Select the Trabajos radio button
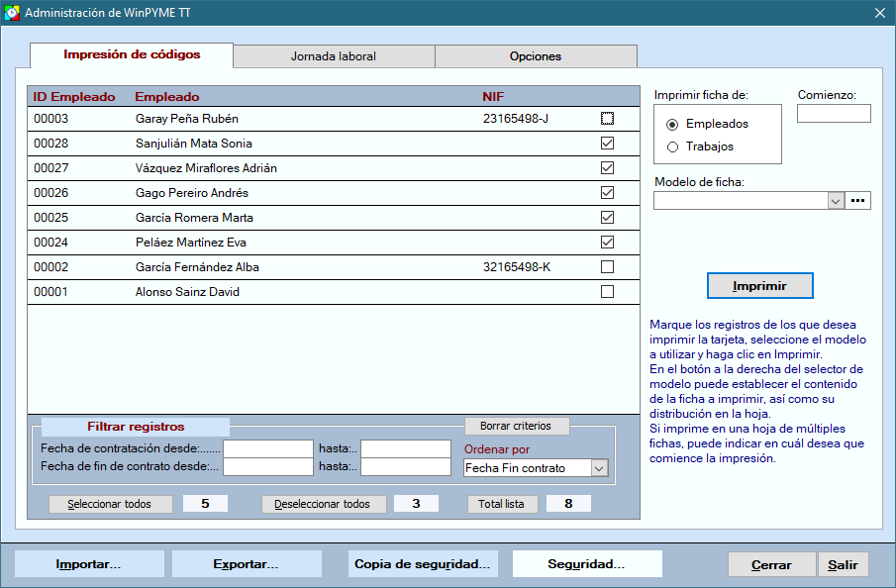The height and width of the screenshot is (588, 896). 673,147
